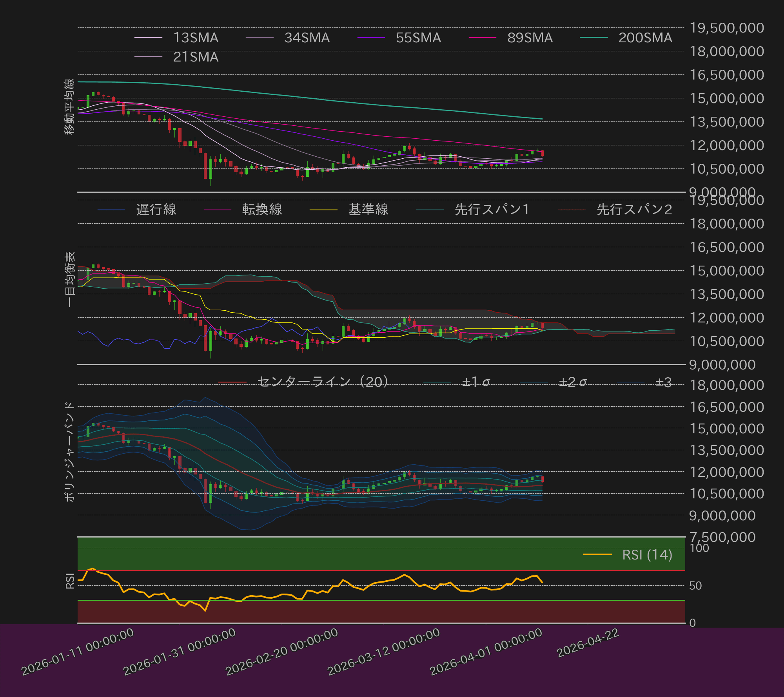
Task: Select the 55SMA purple line marker
Action: [x=371, y=37]
